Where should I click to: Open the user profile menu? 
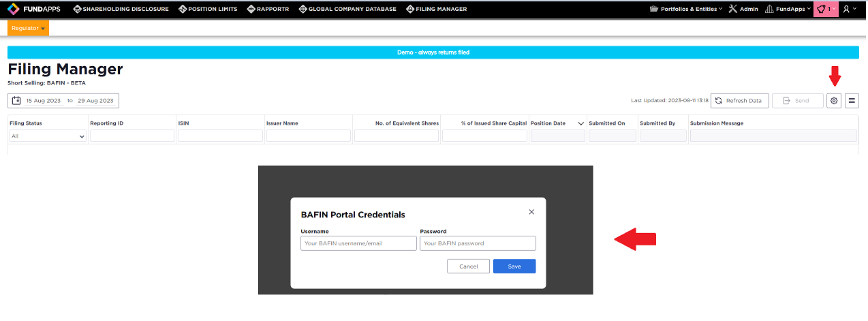(850, 9)
